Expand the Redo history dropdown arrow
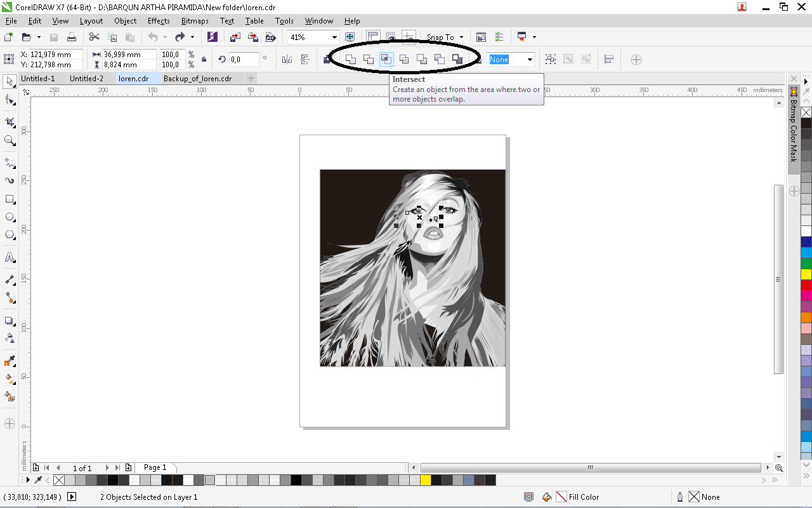This screenshot has width=812, height=508. [x=193, y=37]
